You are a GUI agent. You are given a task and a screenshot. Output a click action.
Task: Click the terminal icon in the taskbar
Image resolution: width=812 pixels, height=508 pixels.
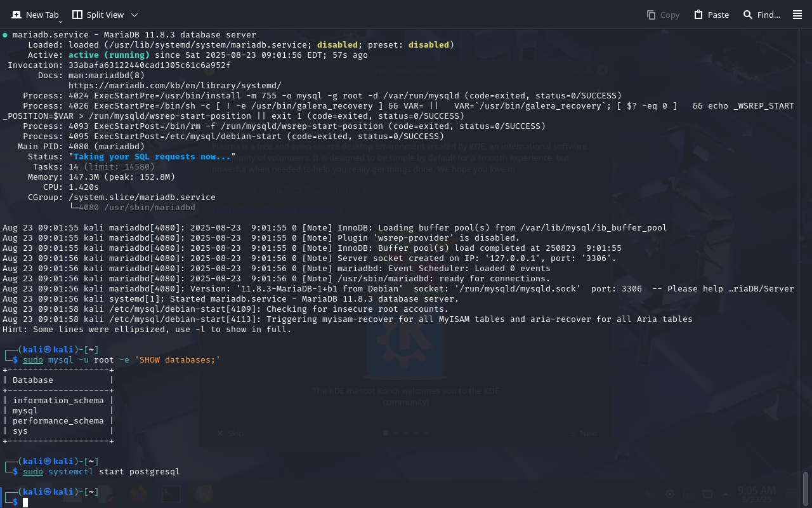pyautogui.click(x=170, y=493)
